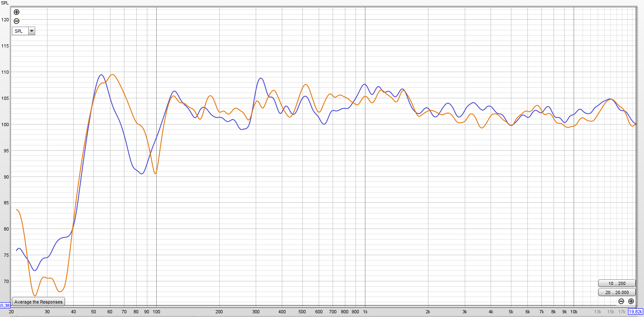
Task: Zoom in the SPL axis using plus icon above SPL dropdown
Action: tap(16, 12)
